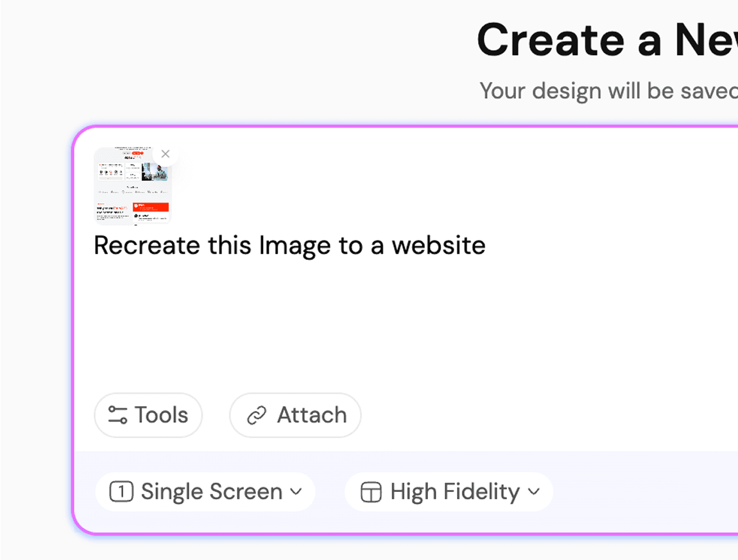Remove the attached image with the X

click(x=166, y=154)
